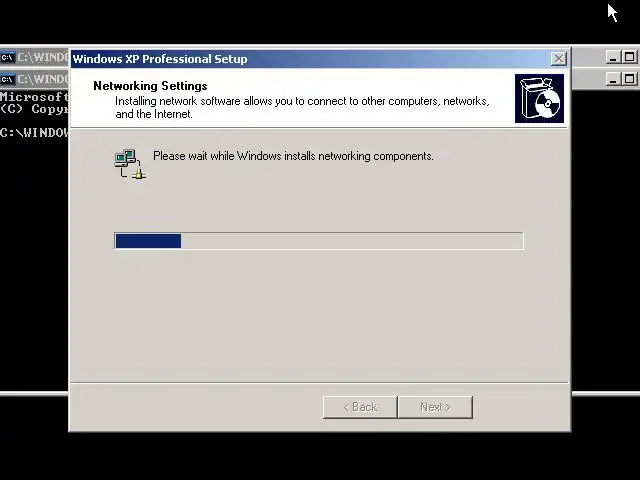Click the setup box and CD icon
The image size is (640, 480).
click(539, 98)
